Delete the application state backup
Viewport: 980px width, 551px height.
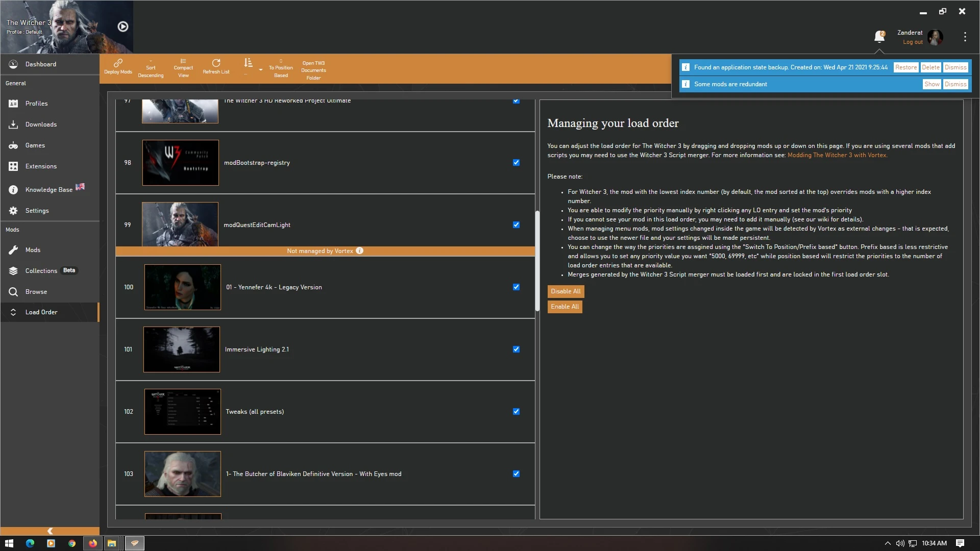click(930, 67)
